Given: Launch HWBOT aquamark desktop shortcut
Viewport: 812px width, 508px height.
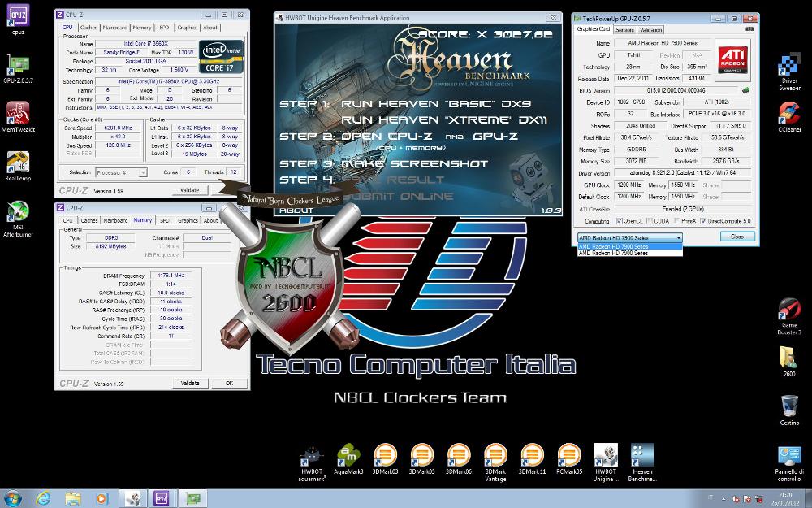Looking at the screenshot, I should tap(313, 463).
